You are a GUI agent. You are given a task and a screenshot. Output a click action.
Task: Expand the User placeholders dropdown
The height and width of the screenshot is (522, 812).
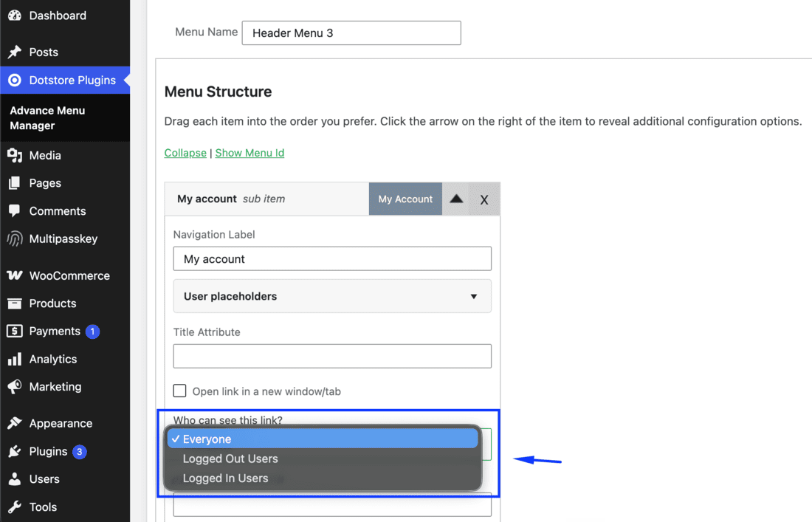pyautogui.click(x=332, y=296)
